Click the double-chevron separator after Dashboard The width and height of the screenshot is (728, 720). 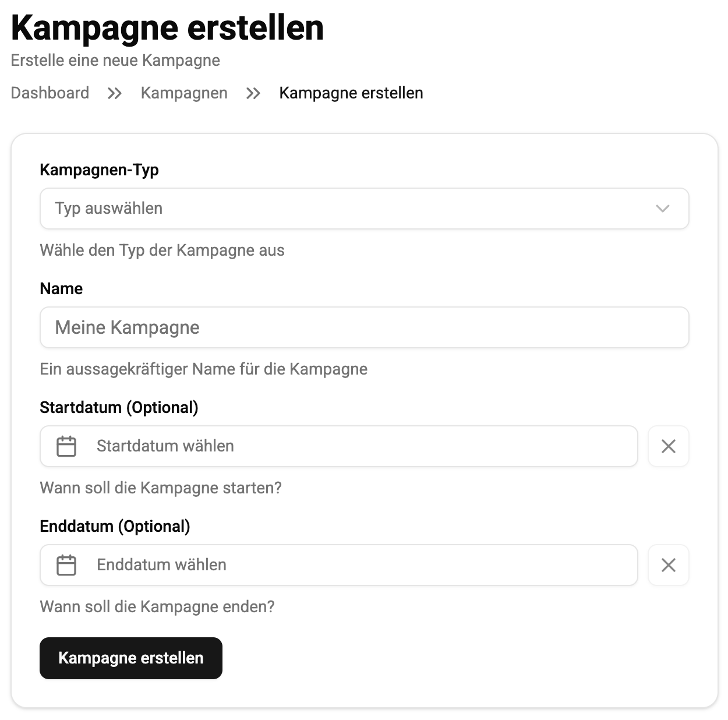[x=115, y=93]
